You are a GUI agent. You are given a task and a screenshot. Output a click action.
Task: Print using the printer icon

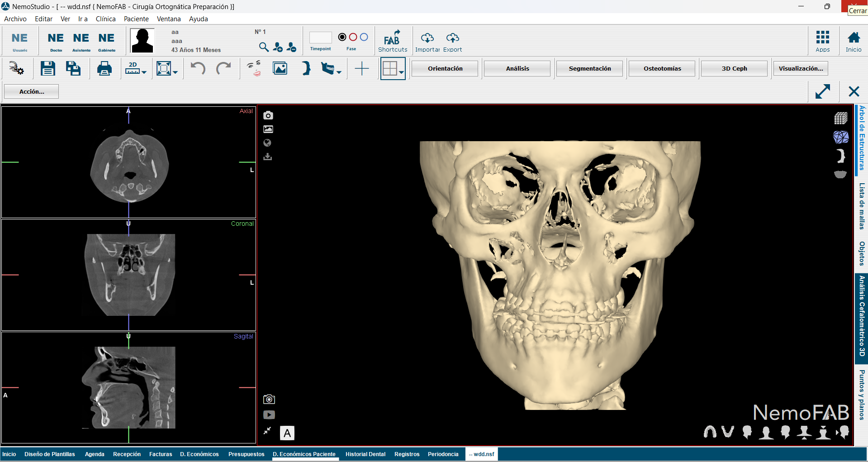pos(104,68)
